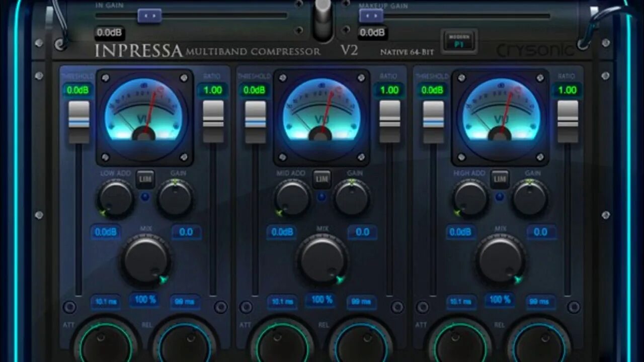
Task: Click the High Add knob
Action: (x=470, y=198)
